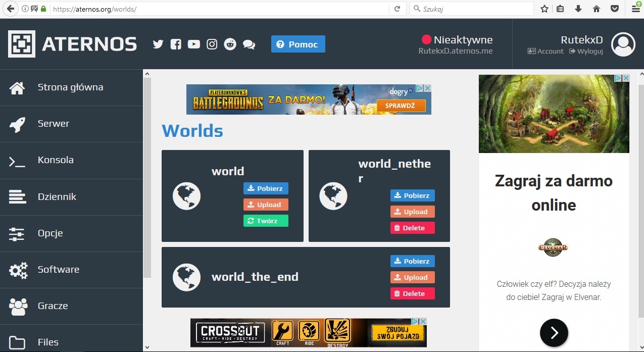644x352 pixels.
Task: Close the Elvenar side ad X icon
Action: (626, 78)
